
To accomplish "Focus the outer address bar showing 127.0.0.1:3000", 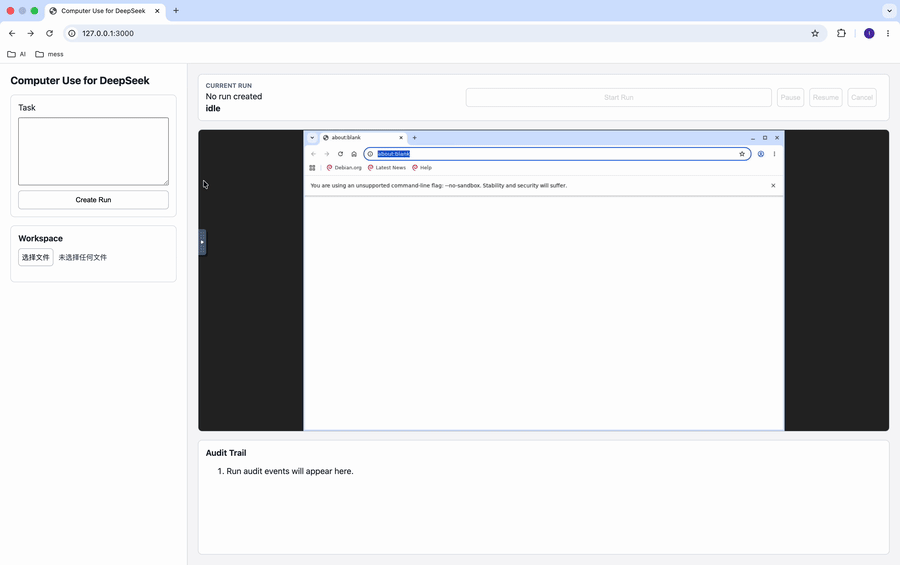I will [443, 33].
